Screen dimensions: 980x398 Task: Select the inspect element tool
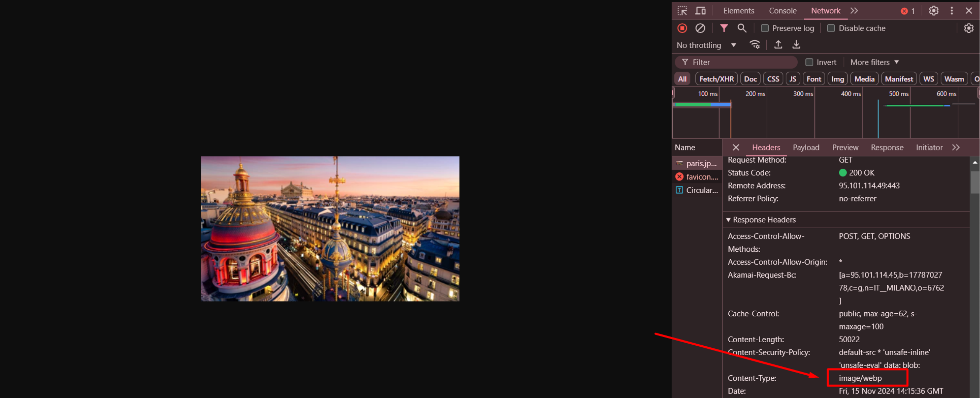pyautogui.click(x=682, y=11)
